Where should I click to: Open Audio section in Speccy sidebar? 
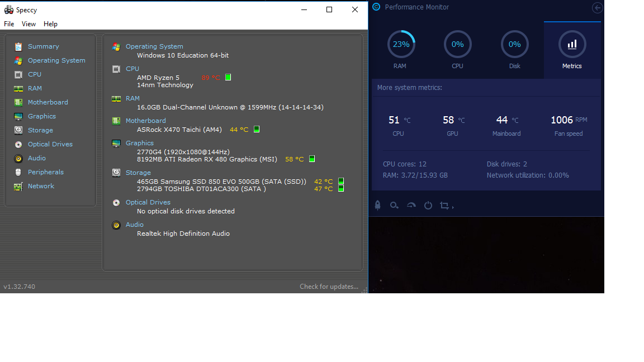36,158
